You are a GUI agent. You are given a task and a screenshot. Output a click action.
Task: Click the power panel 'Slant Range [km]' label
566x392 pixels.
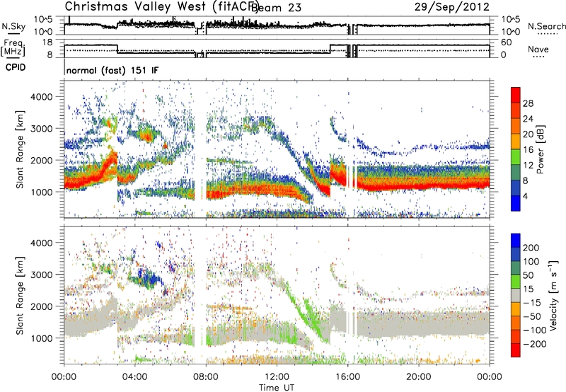[x=20, y=149]
